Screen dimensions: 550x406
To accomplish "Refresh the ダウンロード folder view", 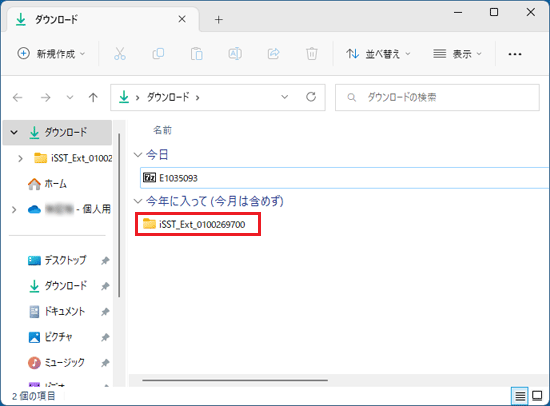I will pos(311,97).
